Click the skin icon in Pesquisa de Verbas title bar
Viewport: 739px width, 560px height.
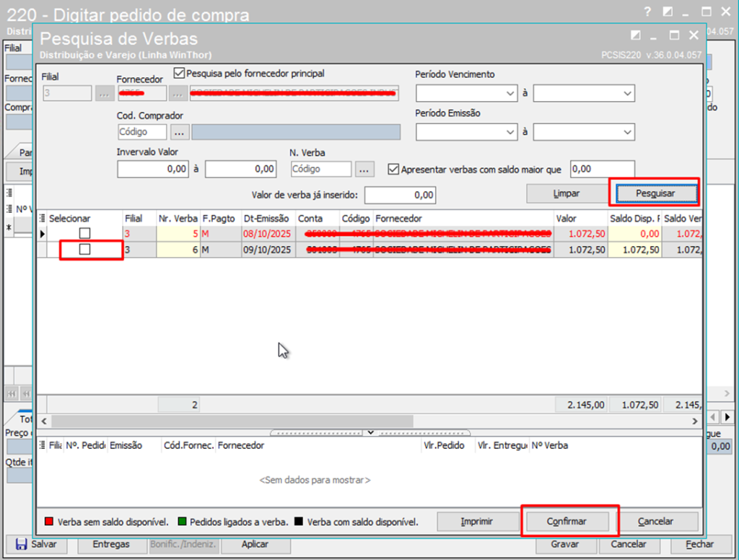click(x=636, y=35)
